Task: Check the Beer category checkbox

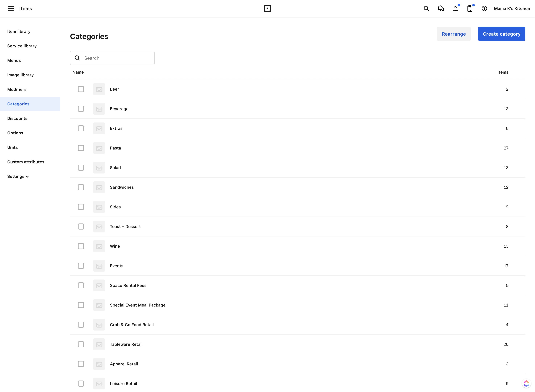Action: (x=81, y=89)
